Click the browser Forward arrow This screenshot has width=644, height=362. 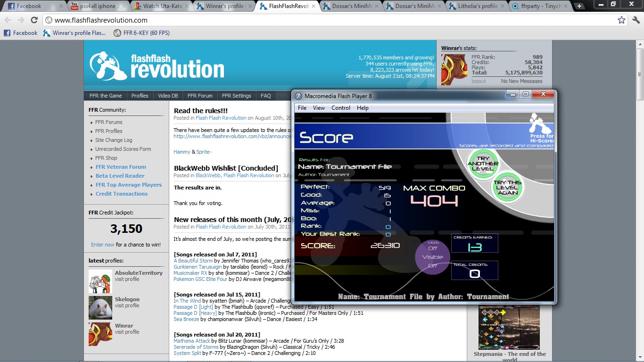point(21,20)
